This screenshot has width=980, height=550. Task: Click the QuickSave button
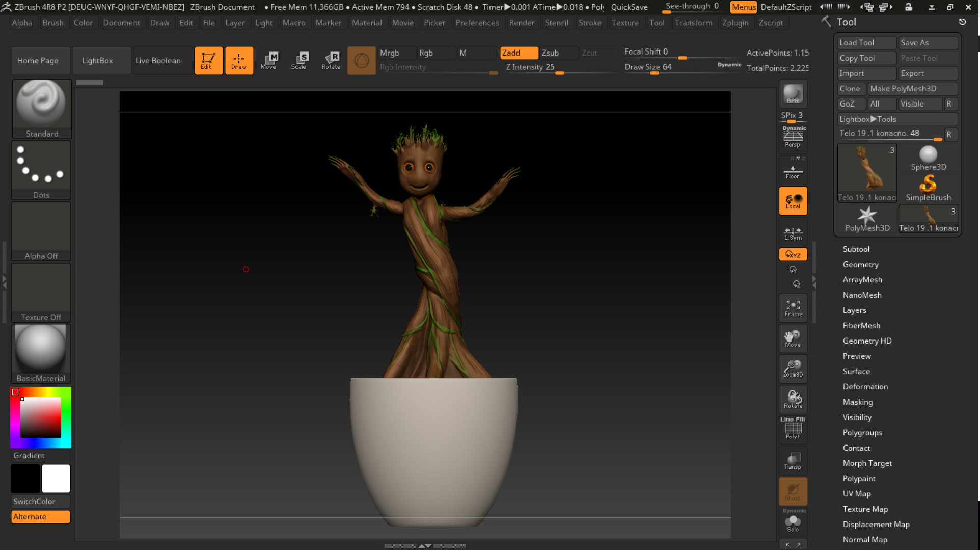click(630, 7)
